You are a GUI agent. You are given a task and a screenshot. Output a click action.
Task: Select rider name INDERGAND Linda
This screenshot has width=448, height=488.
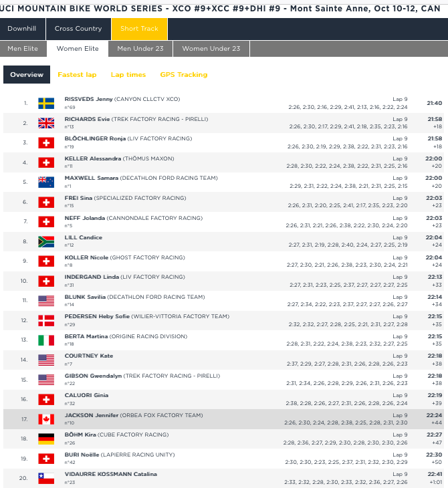tap(92, 277)
